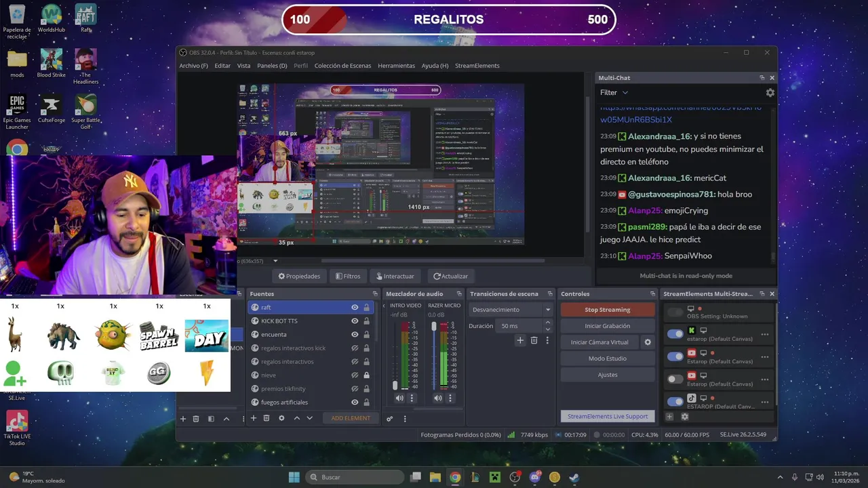
Task: Remove scene using the Escenas trash icon
Action: (196, 419)
